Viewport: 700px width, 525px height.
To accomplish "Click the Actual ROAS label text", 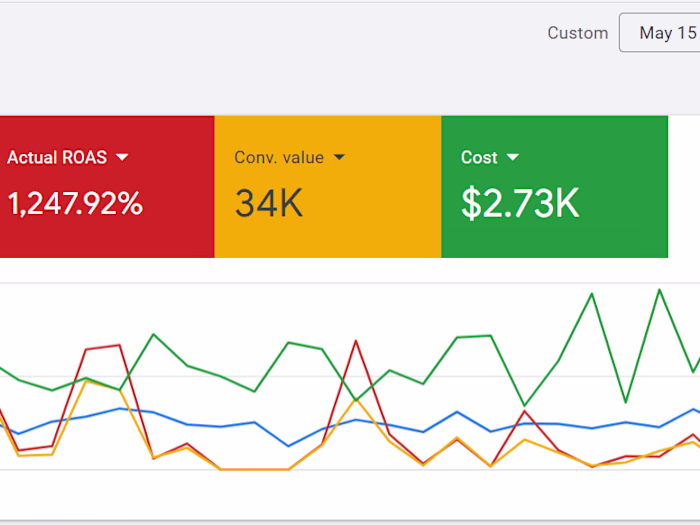I will (x=58, y=157).
